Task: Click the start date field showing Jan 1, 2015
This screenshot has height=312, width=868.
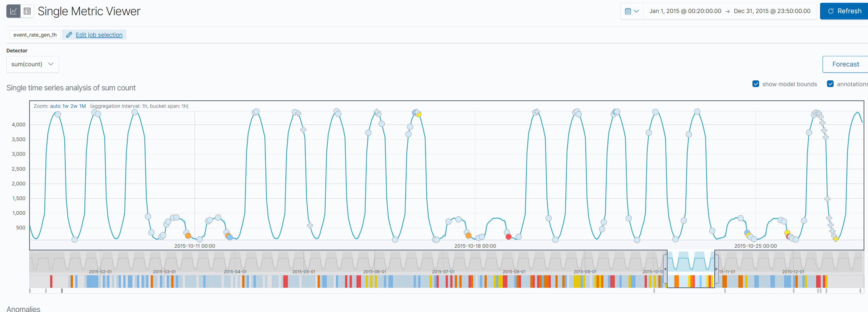Action: 684,11
